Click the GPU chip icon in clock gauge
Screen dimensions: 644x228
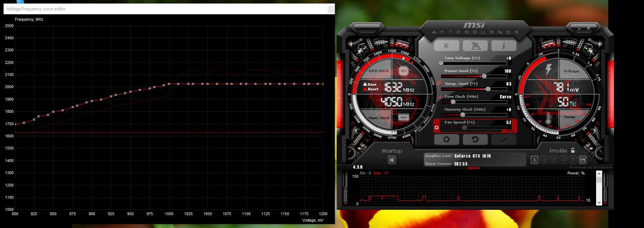[403, 71]
